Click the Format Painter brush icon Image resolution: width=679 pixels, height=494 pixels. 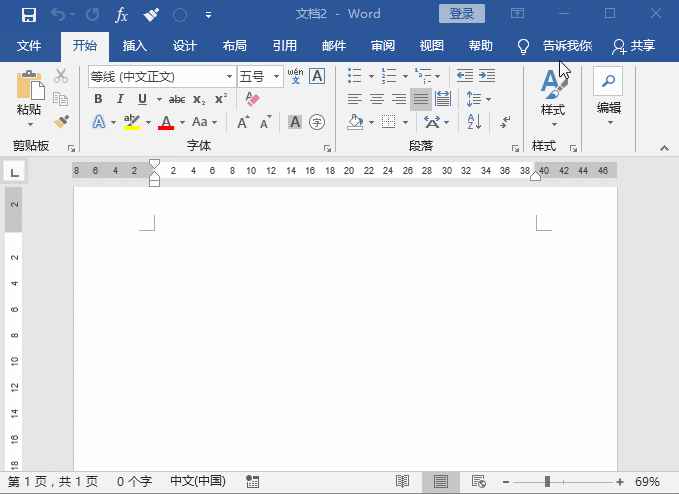pos(61,121)
